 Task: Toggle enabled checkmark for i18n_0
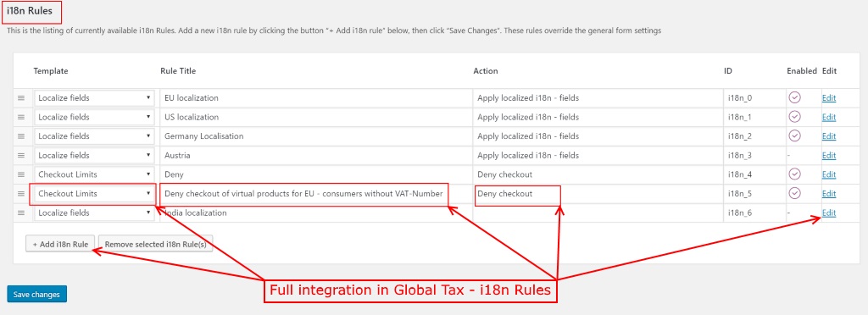coord(794,98)
